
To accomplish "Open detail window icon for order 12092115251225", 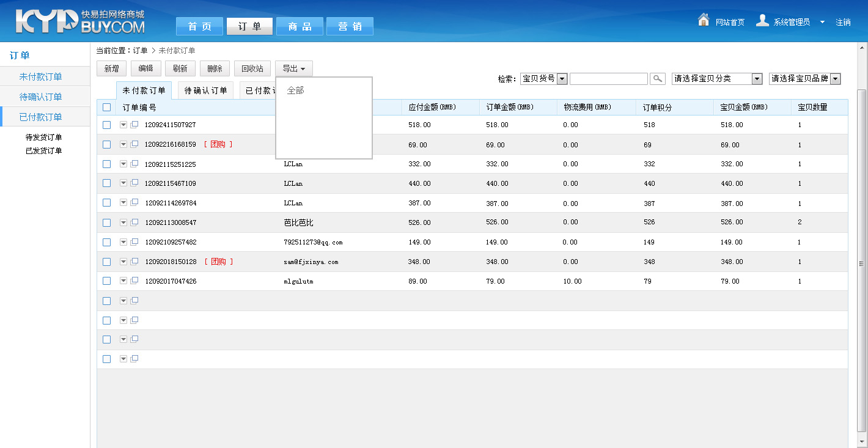I will pyautogui.click(x=134, y=164).
